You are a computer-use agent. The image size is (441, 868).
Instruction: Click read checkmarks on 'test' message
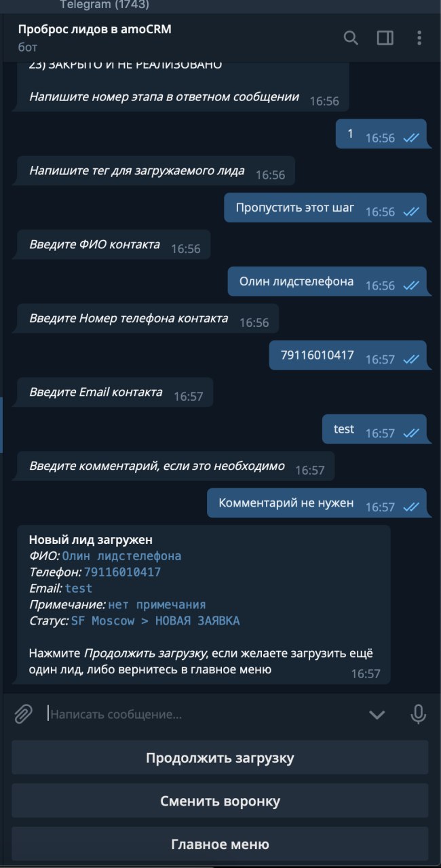point(411,433)
